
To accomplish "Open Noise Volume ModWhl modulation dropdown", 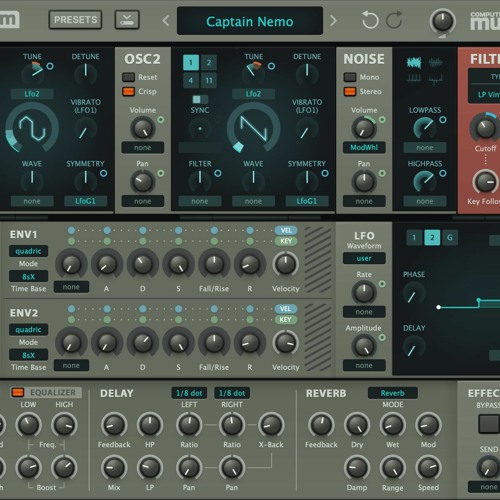I will coord(364,148).
